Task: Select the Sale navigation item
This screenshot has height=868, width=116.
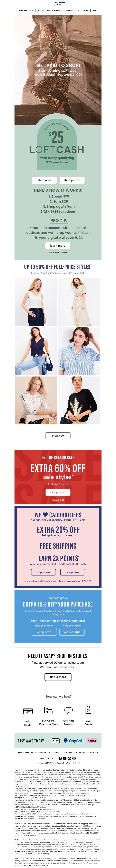Action: pos(95,10)
